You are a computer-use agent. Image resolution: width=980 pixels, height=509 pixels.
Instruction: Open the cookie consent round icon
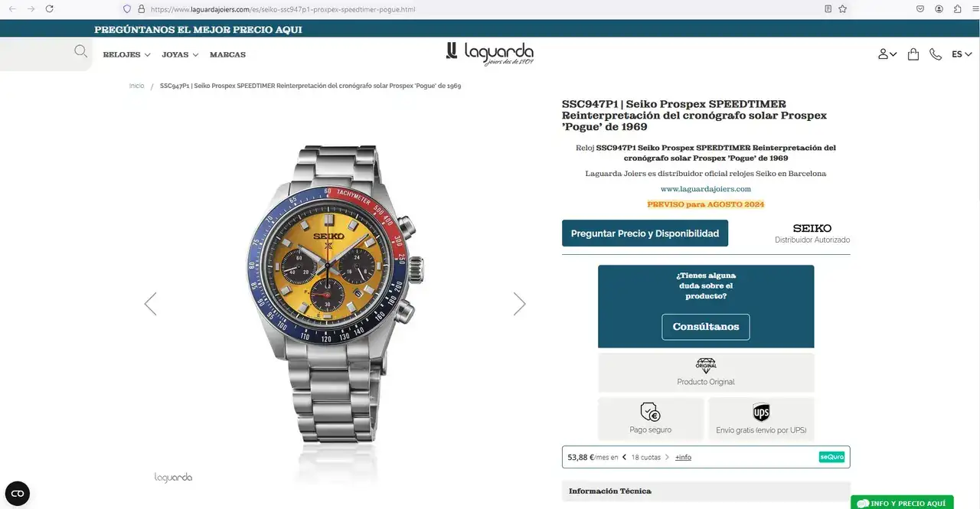18,494
